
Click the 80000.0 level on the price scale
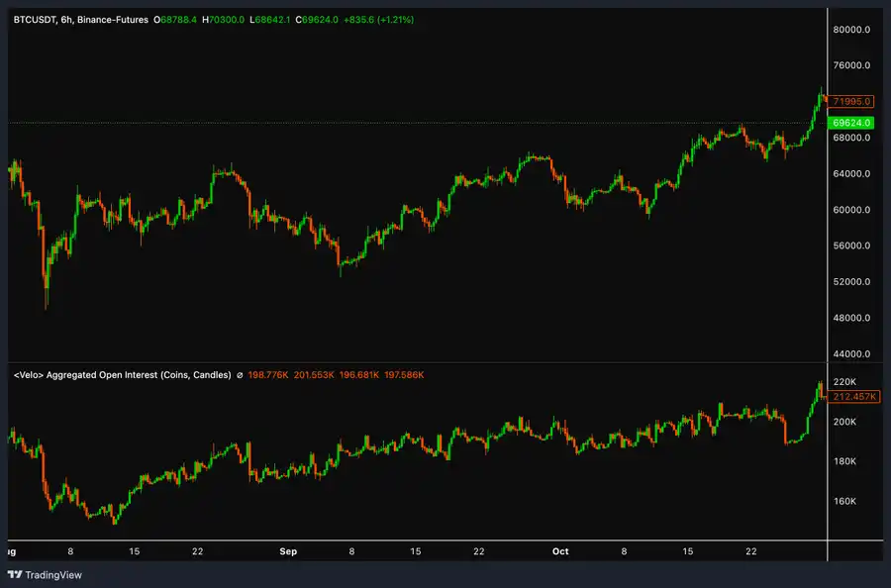(x=851, y=30)
